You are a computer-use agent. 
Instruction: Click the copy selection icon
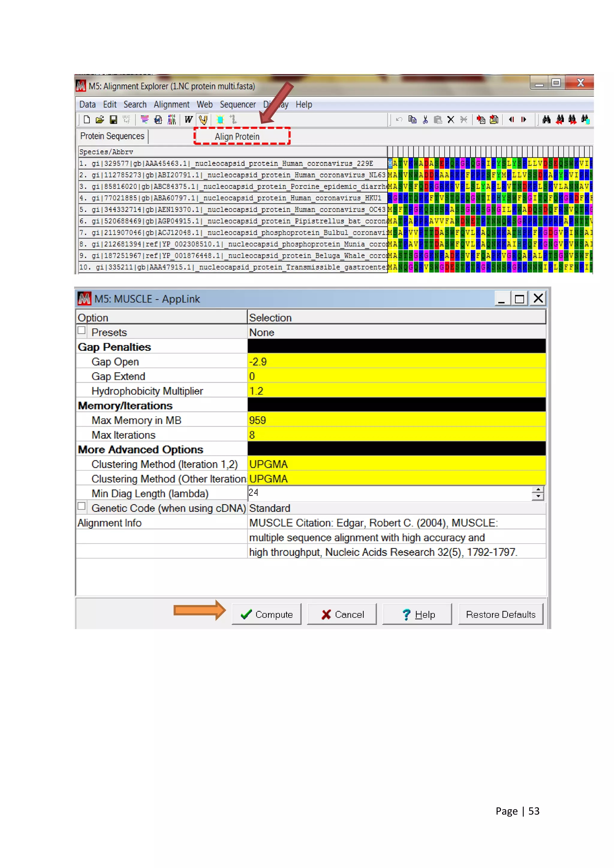coord(412,120)
